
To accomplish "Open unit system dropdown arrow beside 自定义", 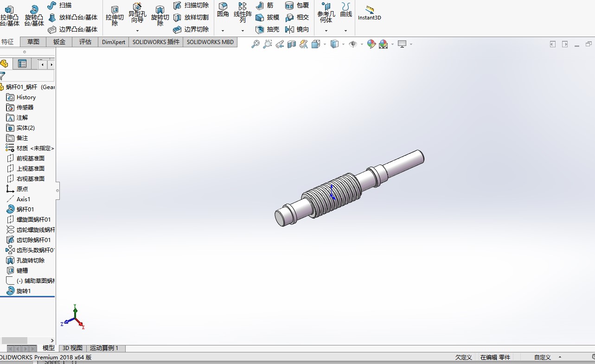I will (x=560, y=358).
